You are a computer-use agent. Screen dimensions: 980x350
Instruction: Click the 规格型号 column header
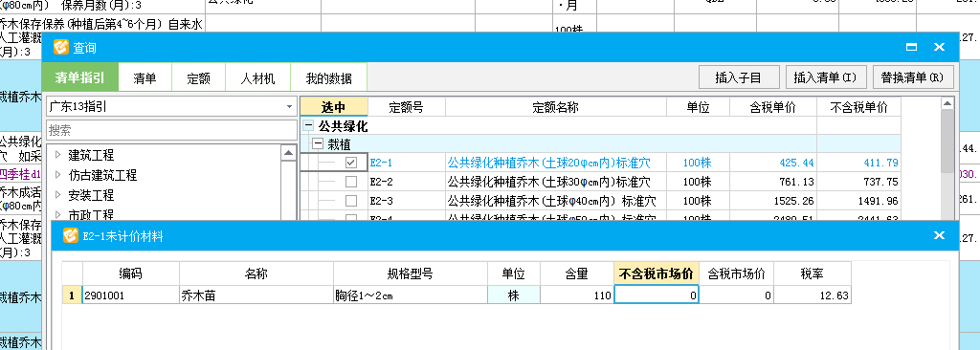click(x=410, y=273)
